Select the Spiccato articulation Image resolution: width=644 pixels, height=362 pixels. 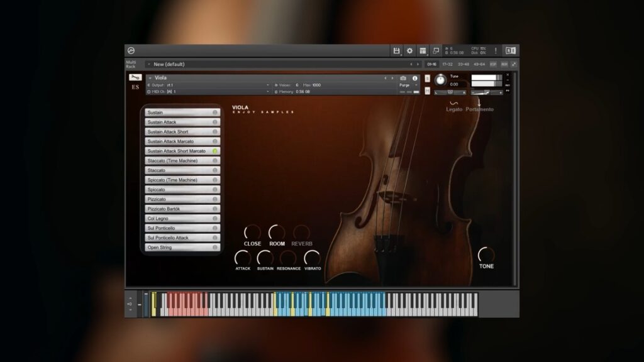(x=182, y=190)
